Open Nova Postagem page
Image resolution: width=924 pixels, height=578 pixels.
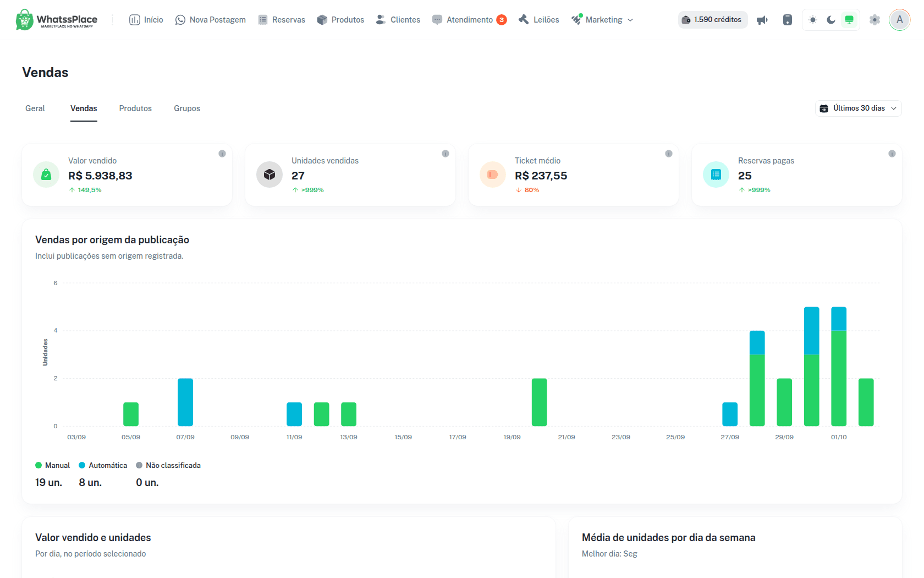tap(211, 20)
